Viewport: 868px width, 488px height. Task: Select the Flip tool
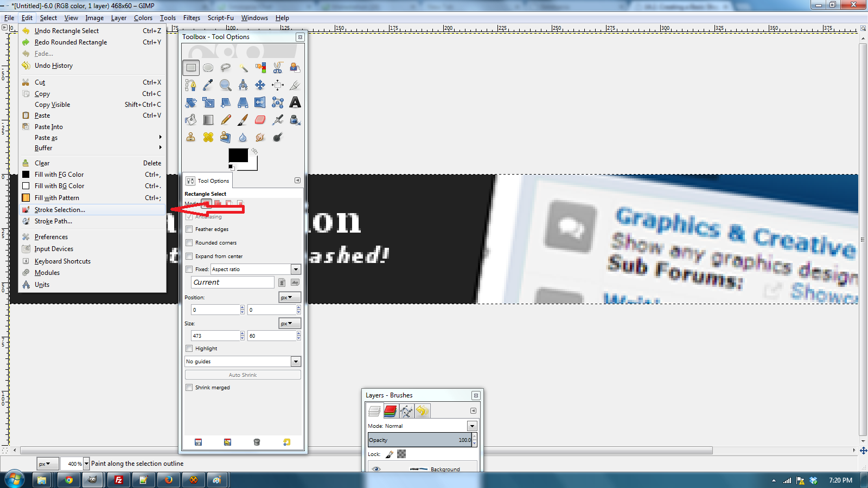coord(260,102)
